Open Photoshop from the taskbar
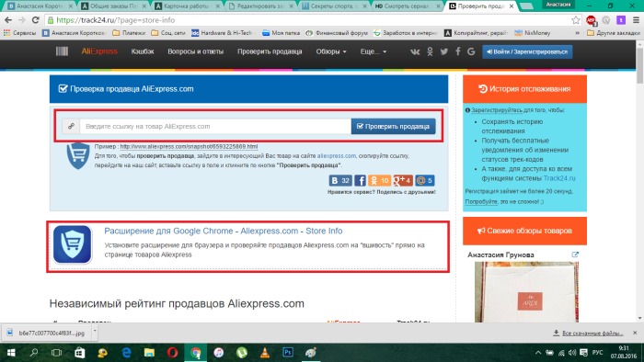The height and width of the screenshot is (362, 644). coord(288,352)
